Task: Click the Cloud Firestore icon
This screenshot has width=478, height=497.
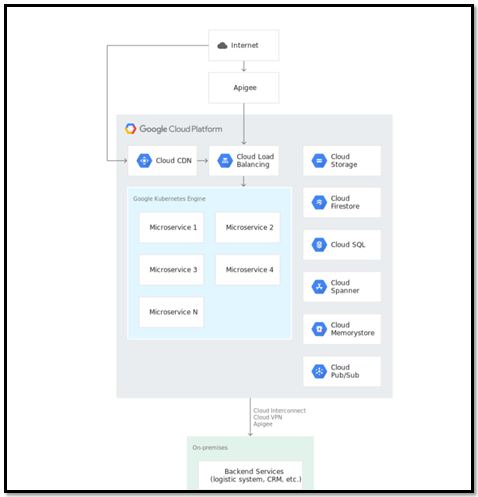Action: tap(319, 203)
